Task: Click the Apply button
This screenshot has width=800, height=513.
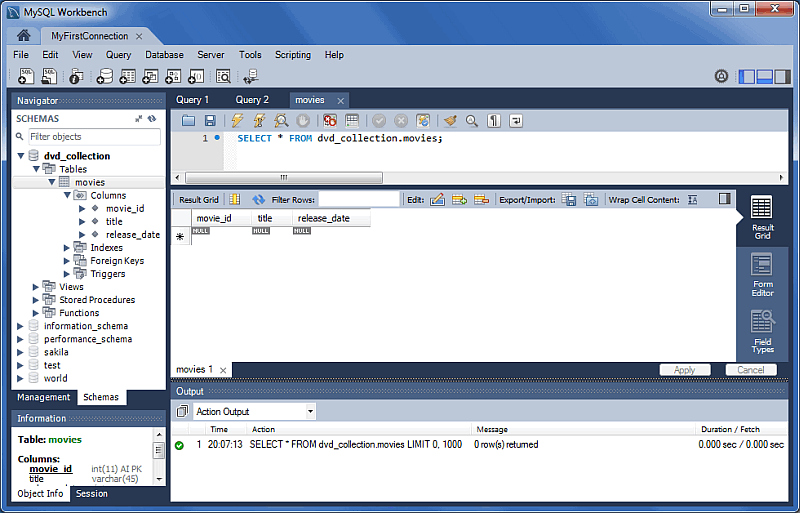Action: pos(685,370)
